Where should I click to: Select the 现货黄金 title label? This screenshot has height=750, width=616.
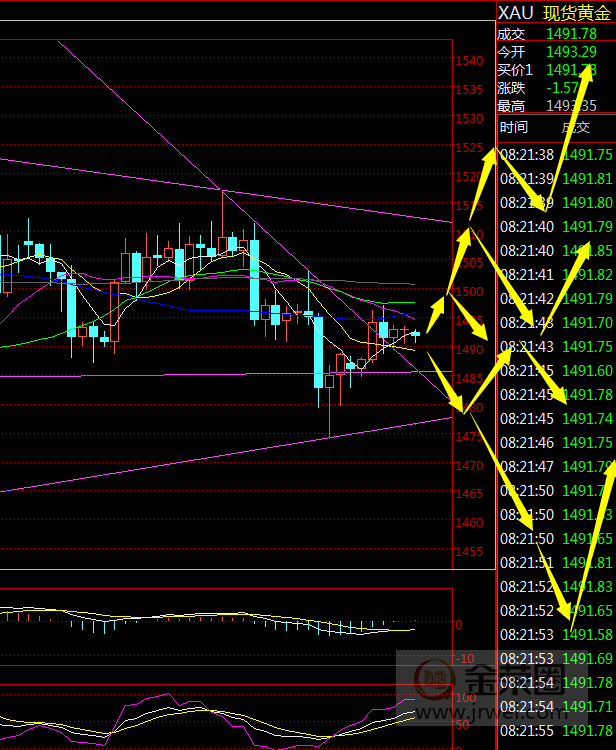click(576, 12)
